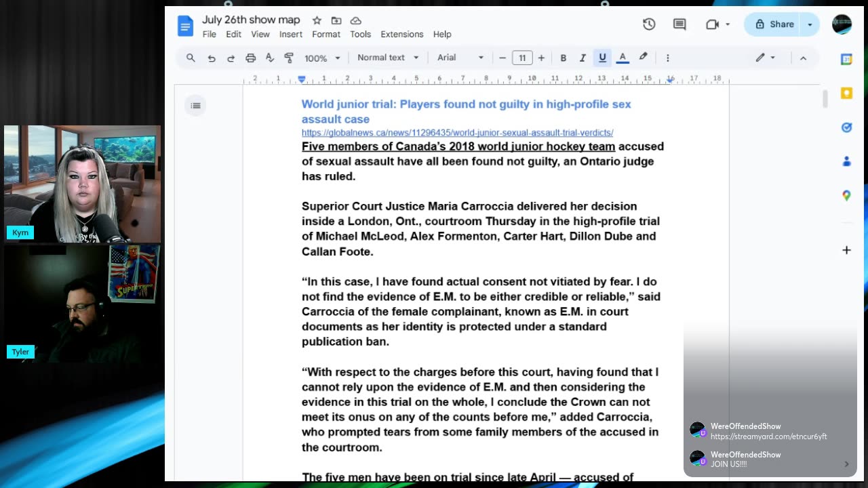Show document outline icon
Image resolution: width=868 pixels, height=488 pixels.
click(x=195, y=105)
